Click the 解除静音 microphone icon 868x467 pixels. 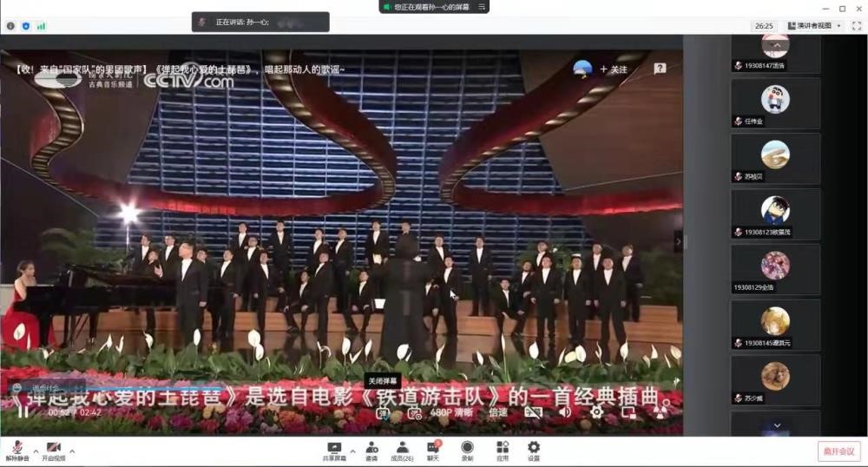(16, 447)
